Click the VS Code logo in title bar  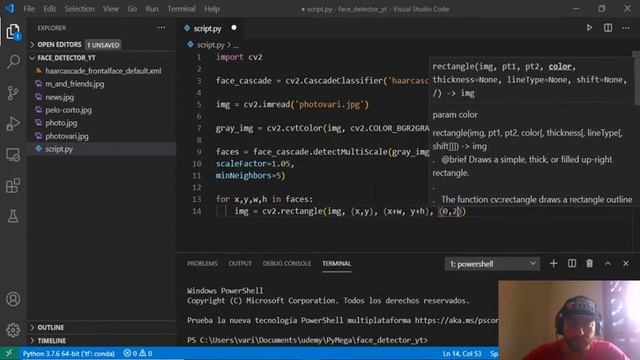coord(10,9)
